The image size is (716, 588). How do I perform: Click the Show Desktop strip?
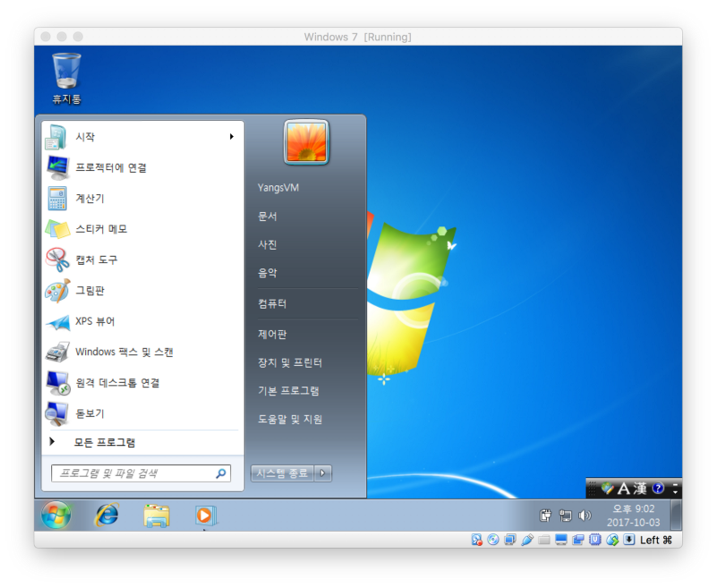click(676, 516)
